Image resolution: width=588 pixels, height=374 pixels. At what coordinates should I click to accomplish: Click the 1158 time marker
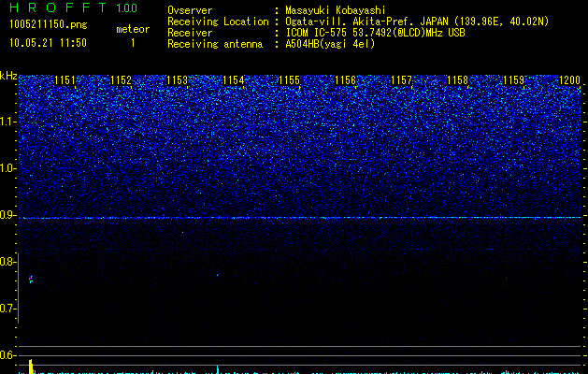click(457, 80)
